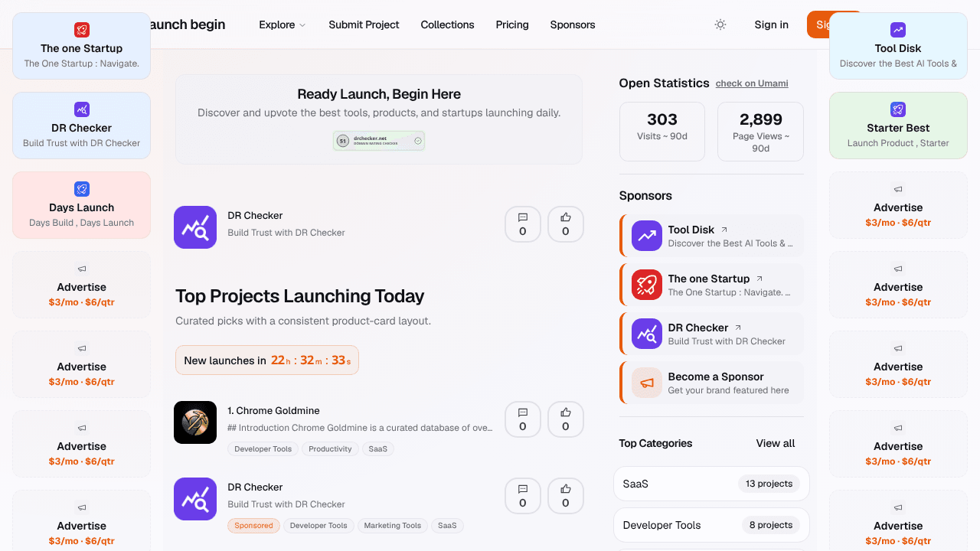Click the Tool Disk sponsor icon
Image resolution: width=980 pixels, height=551 pixels.
tap(647, 236)
